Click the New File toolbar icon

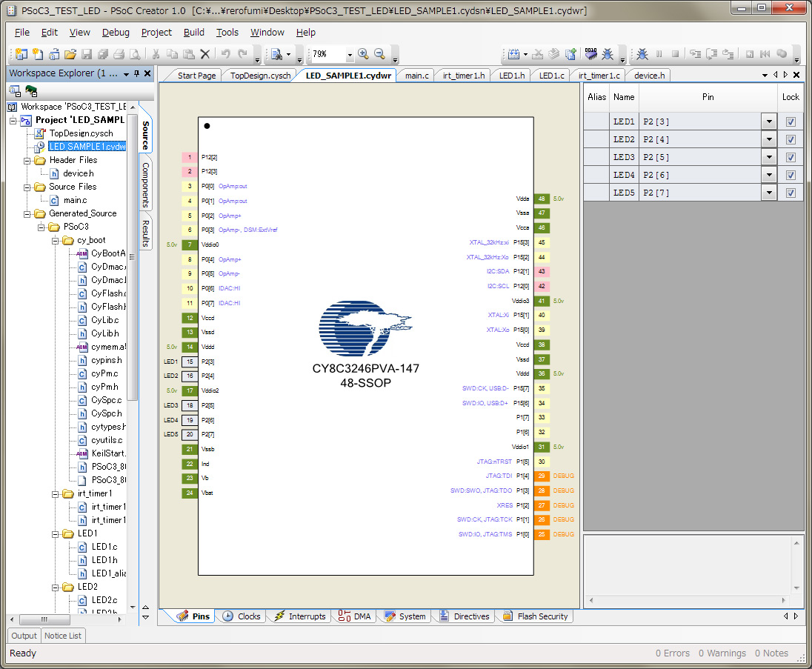[38, 54]
